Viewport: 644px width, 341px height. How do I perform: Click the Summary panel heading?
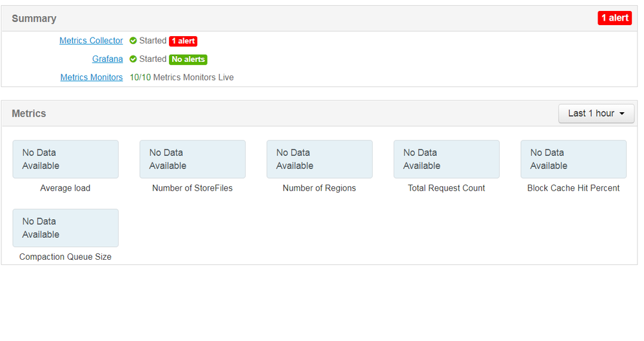pos(34,19)
